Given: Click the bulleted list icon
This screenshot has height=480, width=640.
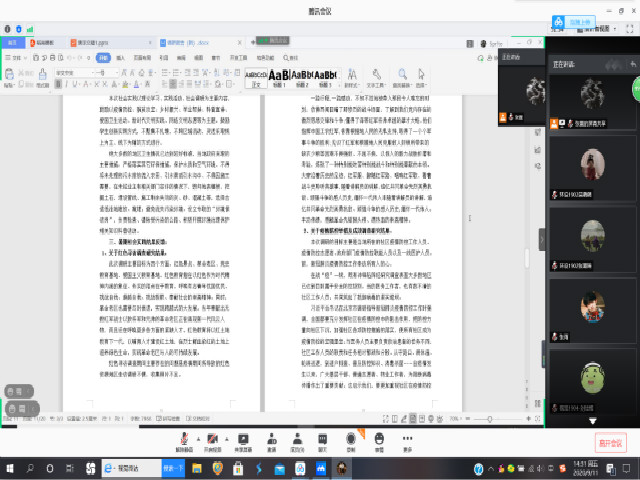Looking at the screenshot, I should [x=165, y=73].
